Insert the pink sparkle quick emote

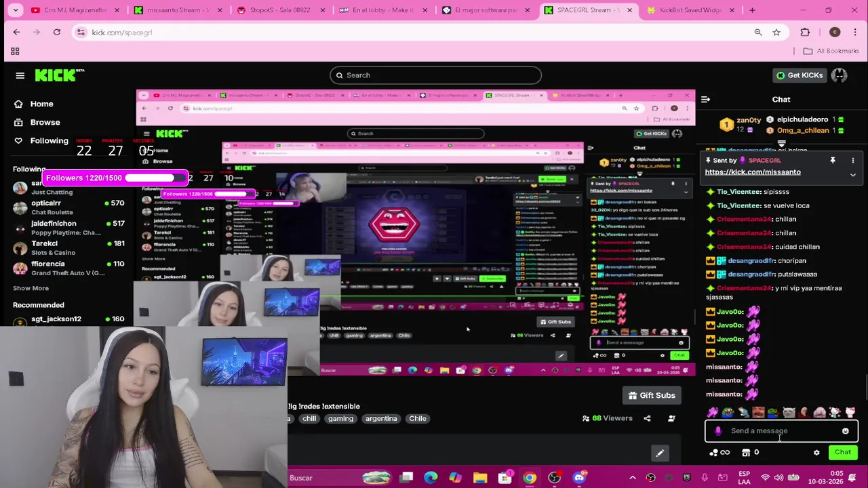point(712,412)
